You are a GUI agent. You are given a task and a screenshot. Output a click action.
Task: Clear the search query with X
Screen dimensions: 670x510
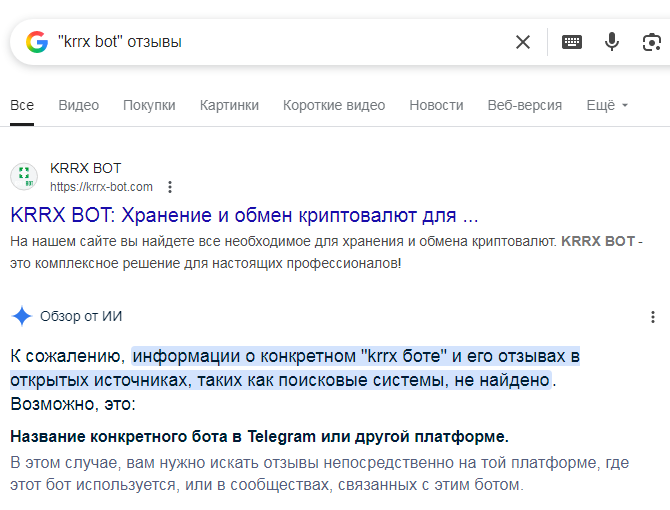point(523,42)
